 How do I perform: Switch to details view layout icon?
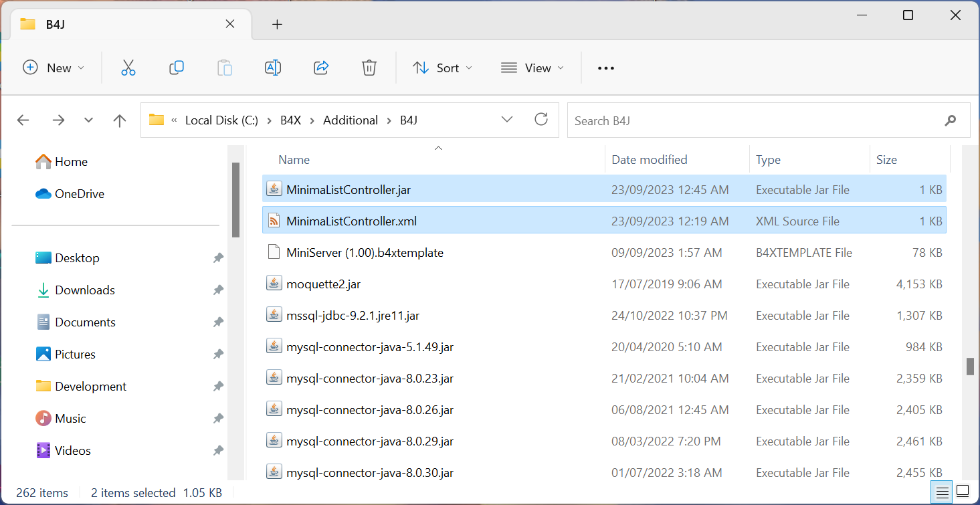(x=943, y=493)
